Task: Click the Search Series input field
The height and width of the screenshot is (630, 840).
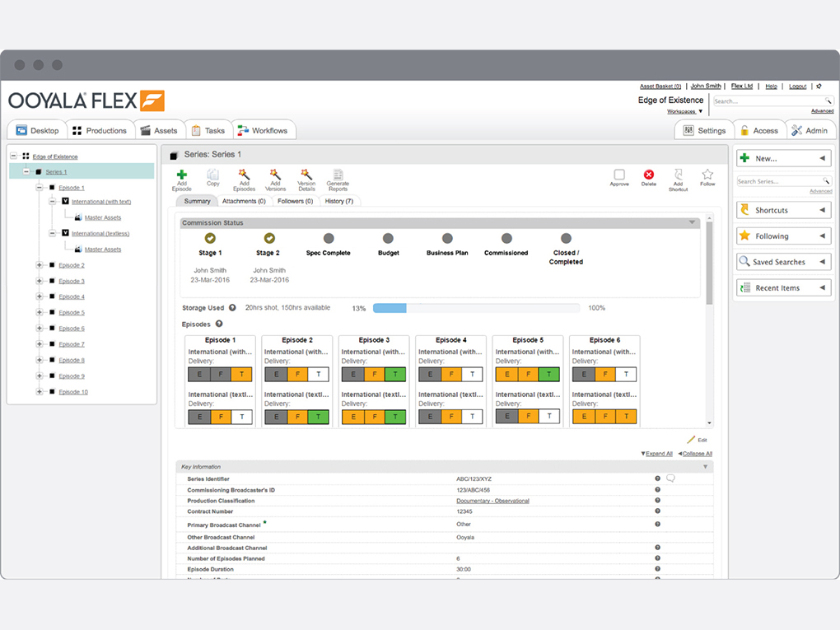Action: 784,181
